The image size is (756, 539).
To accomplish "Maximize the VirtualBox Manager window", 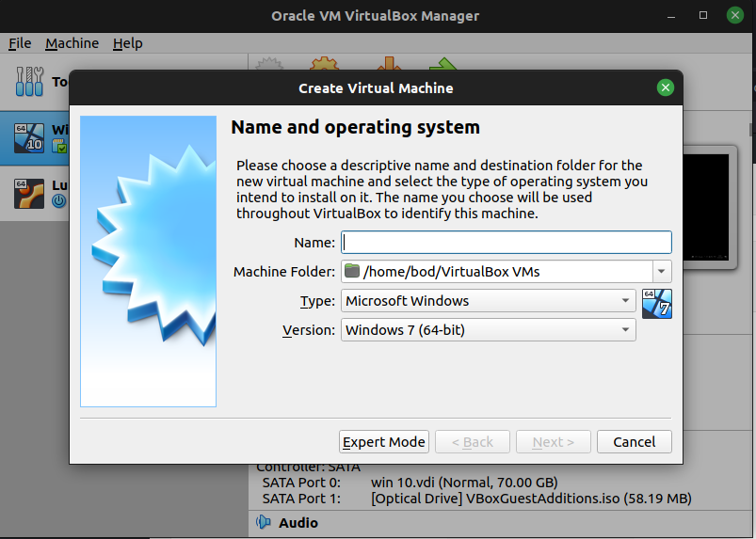I will point(703,15).
